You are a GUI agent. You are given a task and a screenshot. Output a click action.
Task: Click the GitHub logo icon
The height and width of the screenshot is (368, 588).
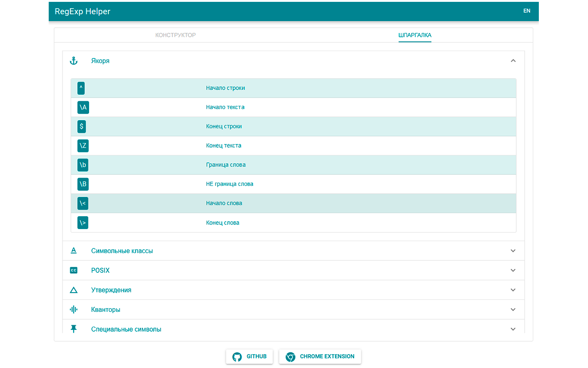[x=237, y=356]
